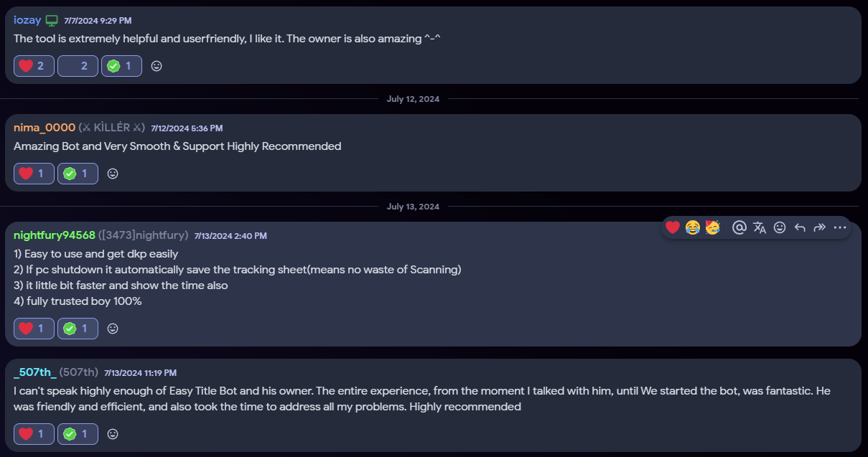The image size is (868, 457).
Task: Reply to nightfury94568's message
Action: [800, 227]
